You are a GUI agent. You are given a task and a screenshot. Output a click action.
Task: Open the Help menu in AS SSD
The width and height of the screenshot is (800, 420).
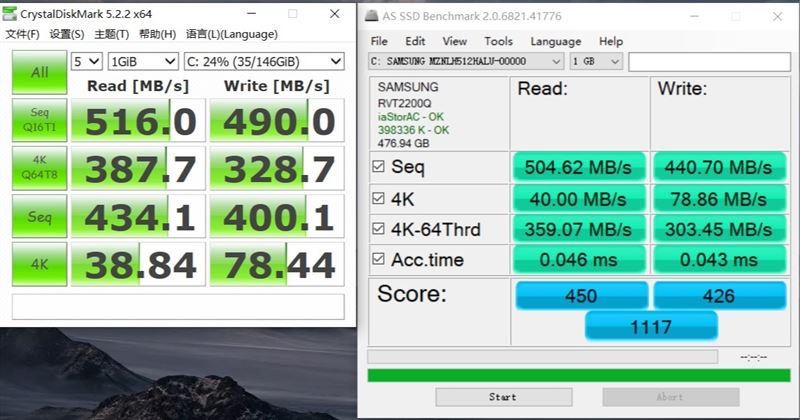pyautogui.click(x=611, y=41)
